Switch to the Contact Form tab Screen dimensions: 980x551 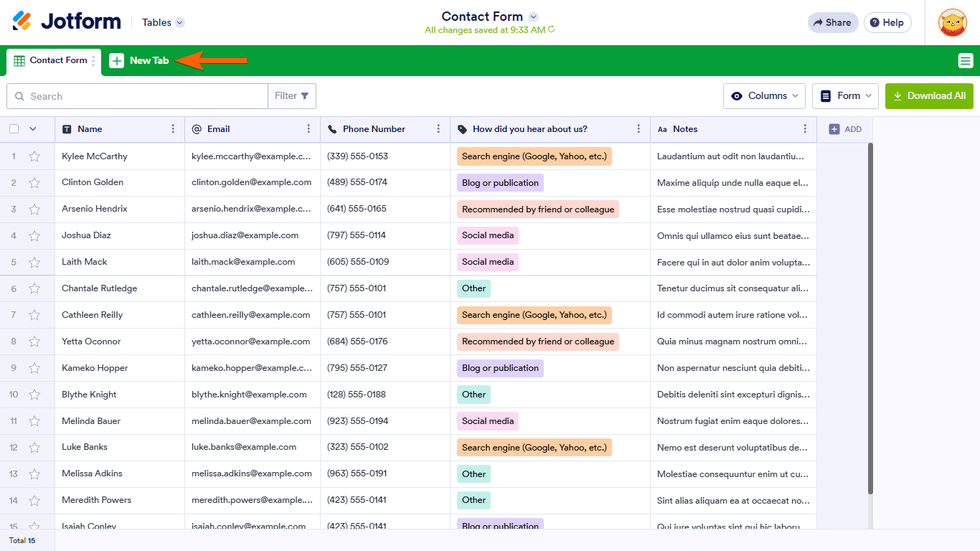pyautogui.click(x=51, y=61)
